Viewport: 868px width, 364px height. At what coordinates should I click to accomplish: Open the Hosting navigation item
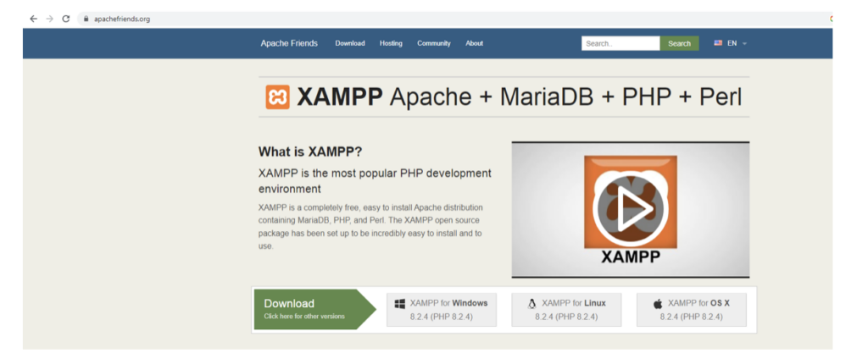click(391, 43)
